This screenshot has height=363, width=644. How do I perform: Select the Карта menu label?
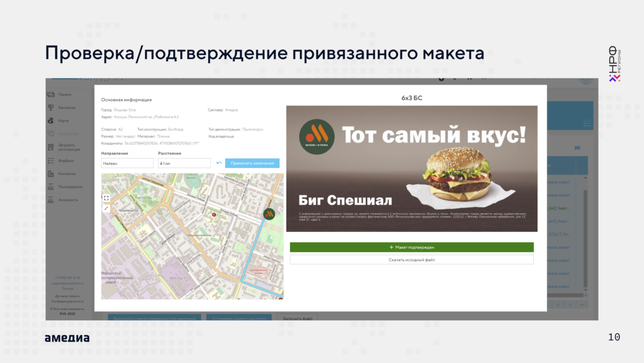click(x=64, y=121)
